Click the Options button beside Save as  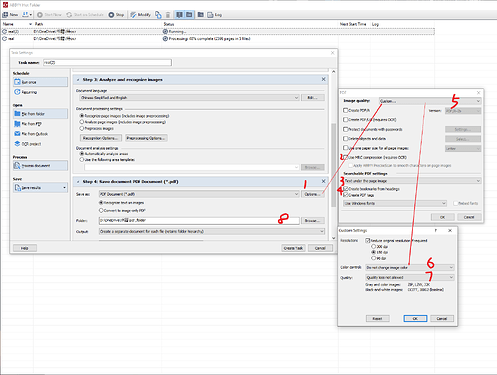pyautogui.click(x=313, y=194)
